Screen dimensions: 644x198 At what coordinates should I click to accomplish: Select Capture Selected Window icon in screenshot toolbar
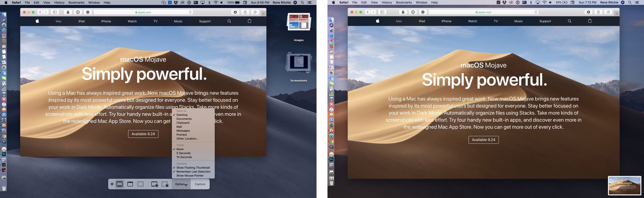pyautogui.click(x=130, y=184)
